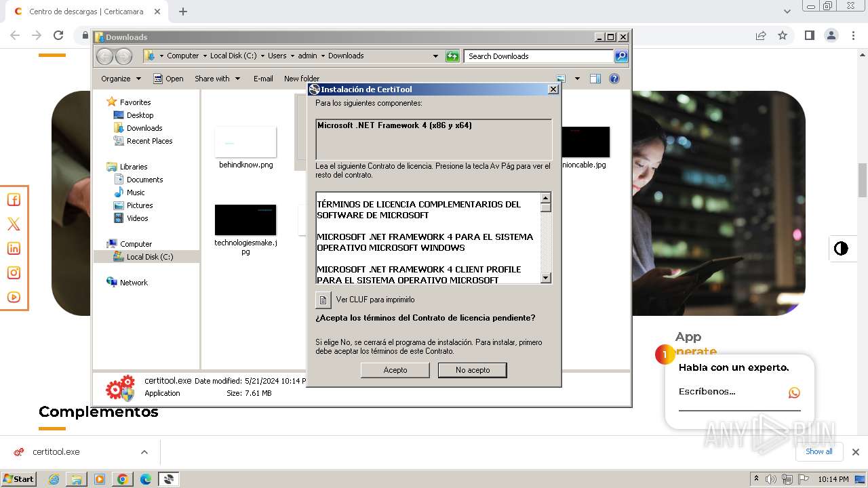
Task: Open the certitool.exe download options chevron
Action: click(144, 452)
